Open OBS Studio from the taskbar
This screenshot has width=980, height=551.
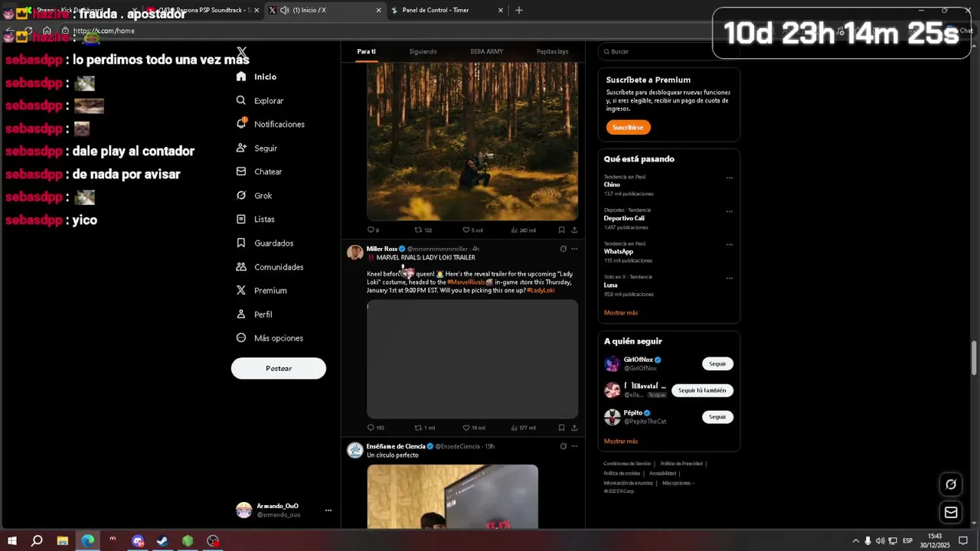click(213, 541)
